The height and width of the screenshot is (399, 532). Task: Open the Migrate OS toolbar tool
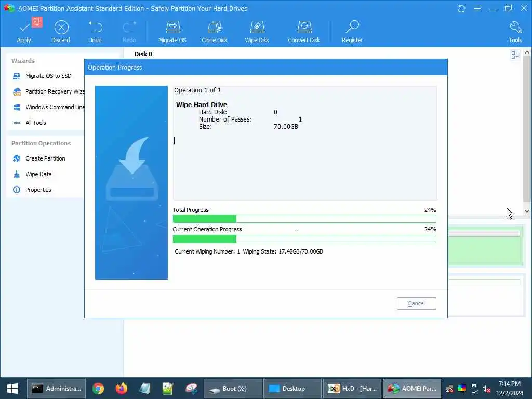172,31
